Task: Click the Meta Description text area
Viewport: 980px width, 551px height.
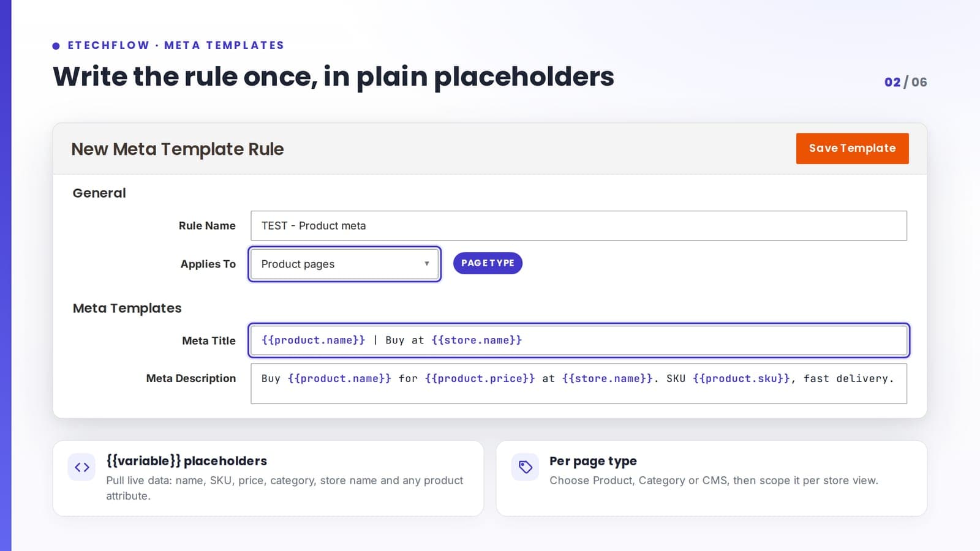Action: pos(579,384)
